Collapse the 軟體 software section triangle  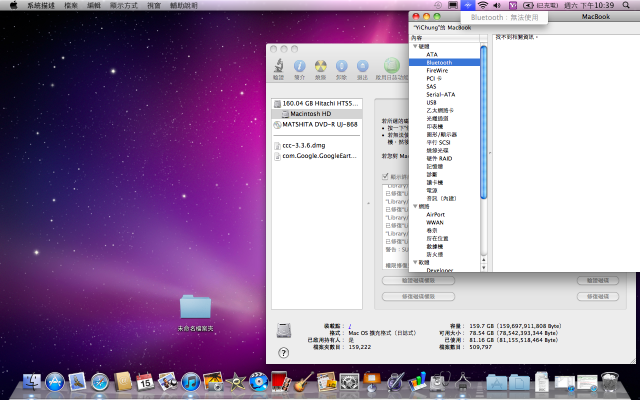415,262
